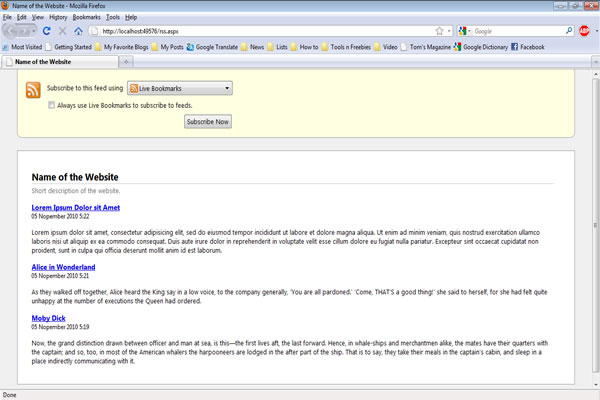Screen dimensions: 600x400
Task: Open the File menu
Action: [x=7, y=17]
